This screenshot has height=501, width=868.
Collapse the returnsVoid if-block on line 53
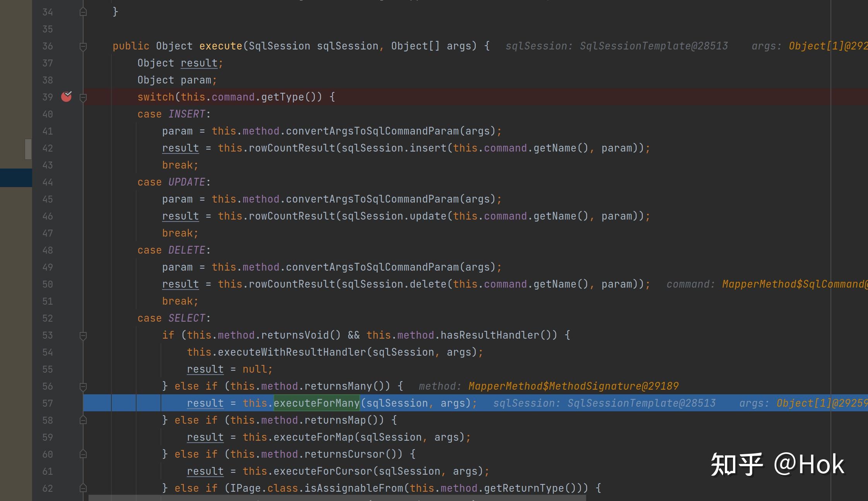(x=83, y=336)
